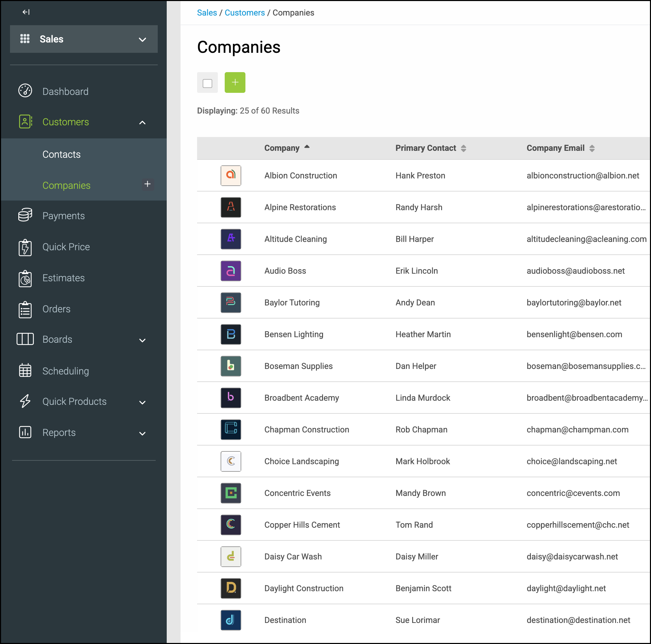This screenshot has width=651, height=644.
Task: Click the Concentric Events green logo
Action: [231, 493]
